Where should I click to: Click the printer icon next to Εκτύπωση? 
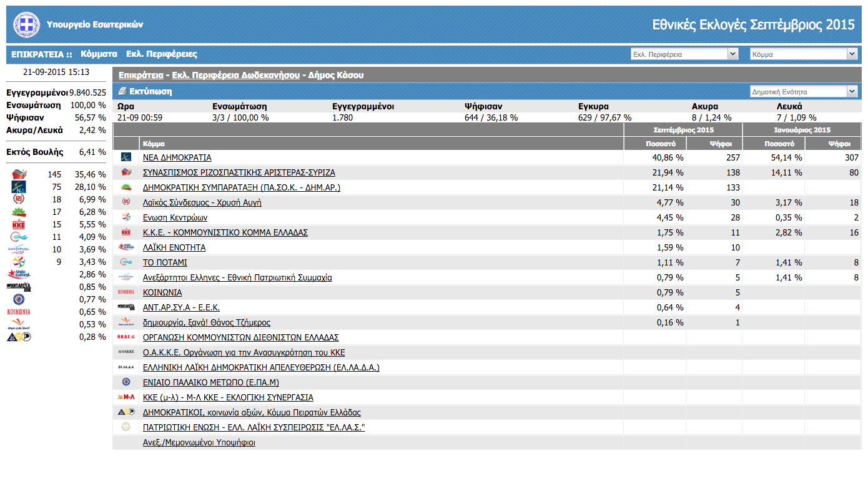(x=123, y=91)
